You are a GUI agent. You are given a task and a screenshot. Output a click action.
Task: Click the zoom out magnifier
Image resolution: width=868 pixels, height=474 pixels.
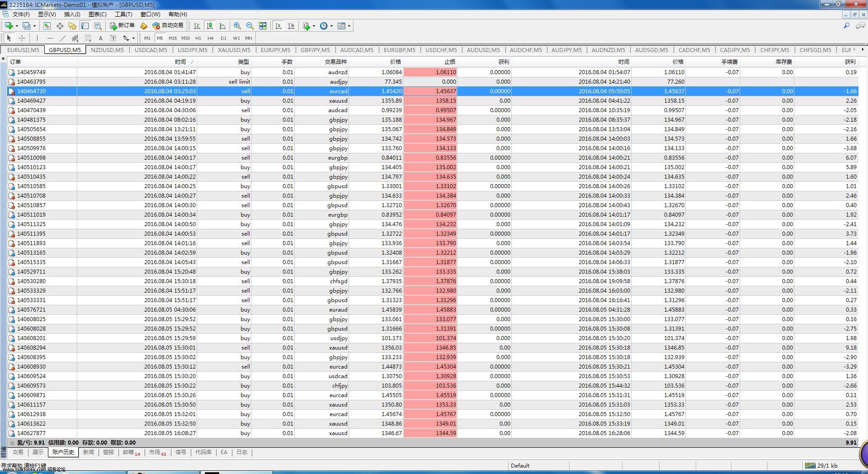coord(250,26)
